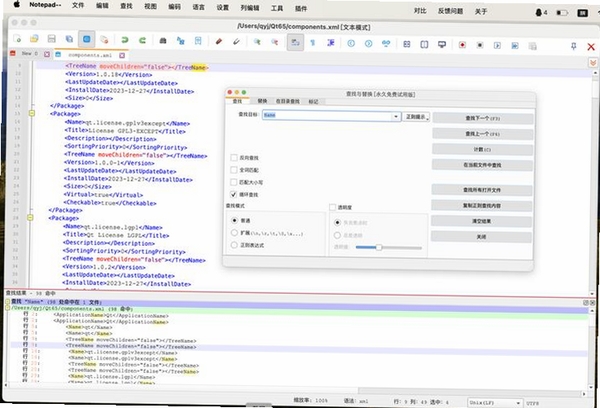Image resolution: width=600 pixels, height=408 pixels.
Task: Enable the 反向查找 checkbox
Action: pos(234,157)
